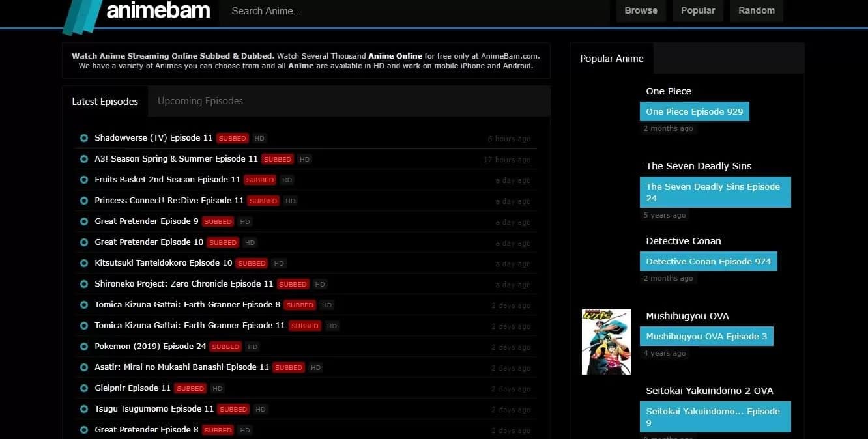
Task: Open Tsugu Tsugumomo Episode 11
Action: tap(154, 409)
